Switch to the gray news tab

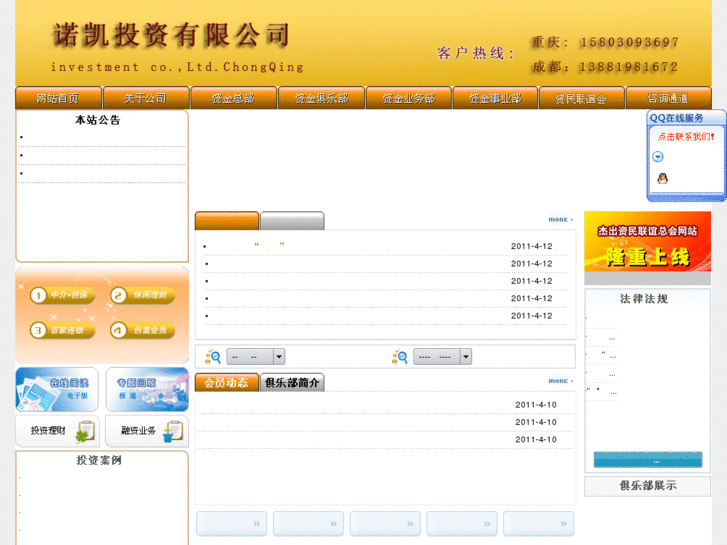(x=292, y=221)
